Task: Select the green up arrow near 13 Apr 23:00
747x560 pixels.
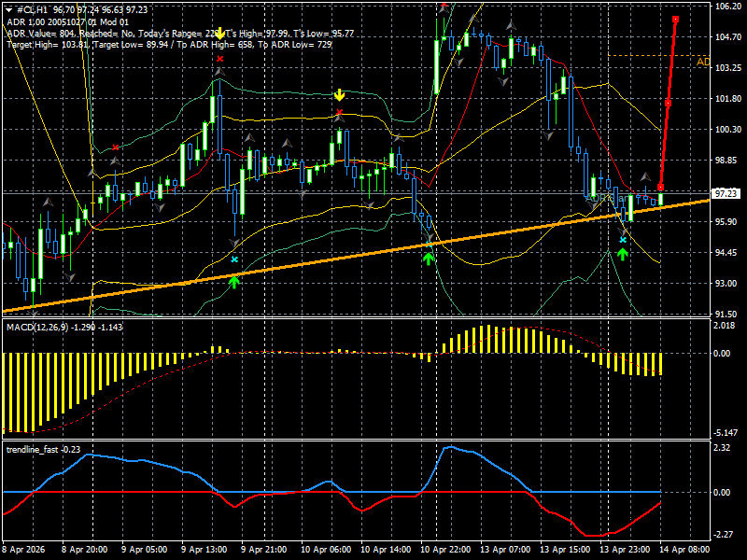Action: click(623, 254)
